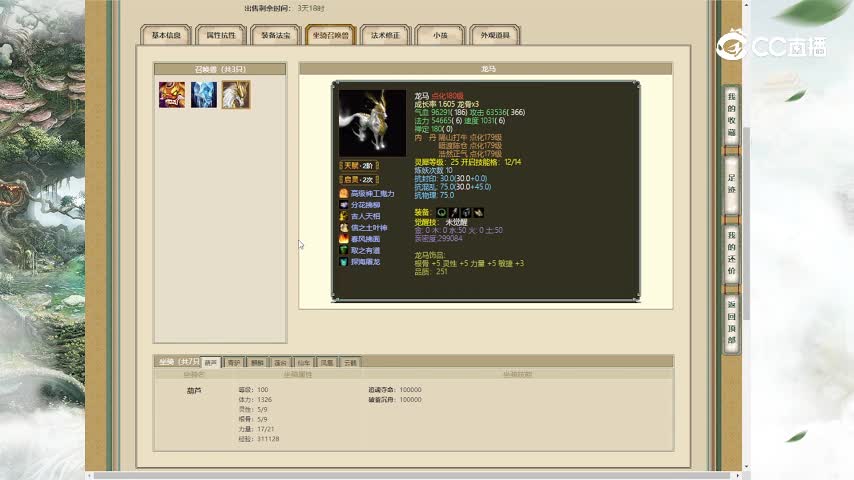Click the 龙马 portrait image

(372, 123)
